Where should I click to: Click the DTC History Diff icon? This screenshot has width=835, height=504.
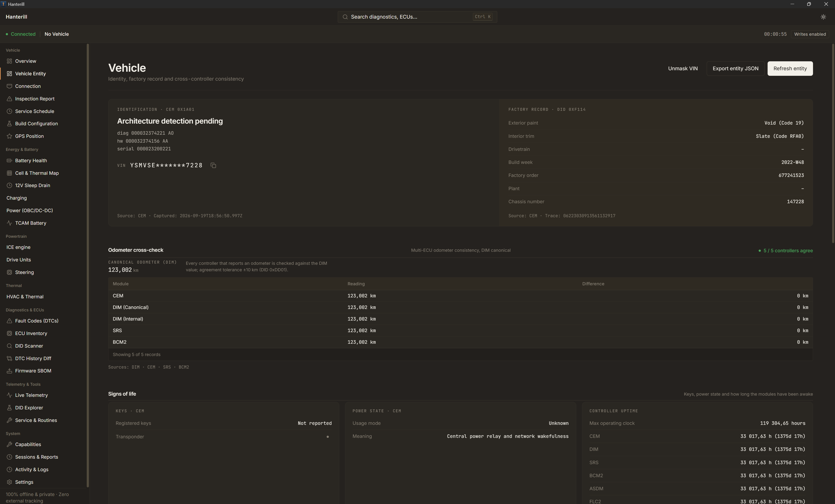[9, 358]
